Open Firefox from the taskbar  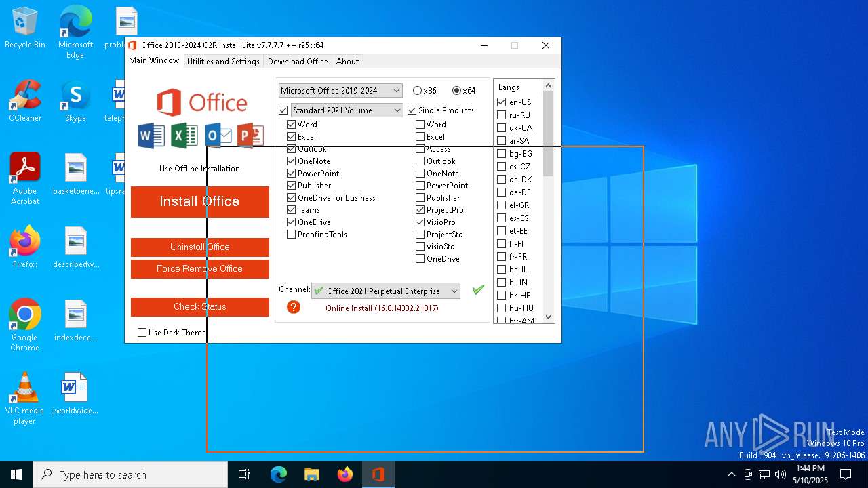point(345,474)
